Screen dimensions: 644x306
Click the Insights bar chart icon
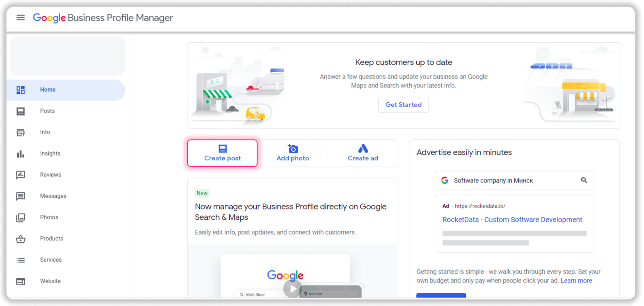point(21,154)
